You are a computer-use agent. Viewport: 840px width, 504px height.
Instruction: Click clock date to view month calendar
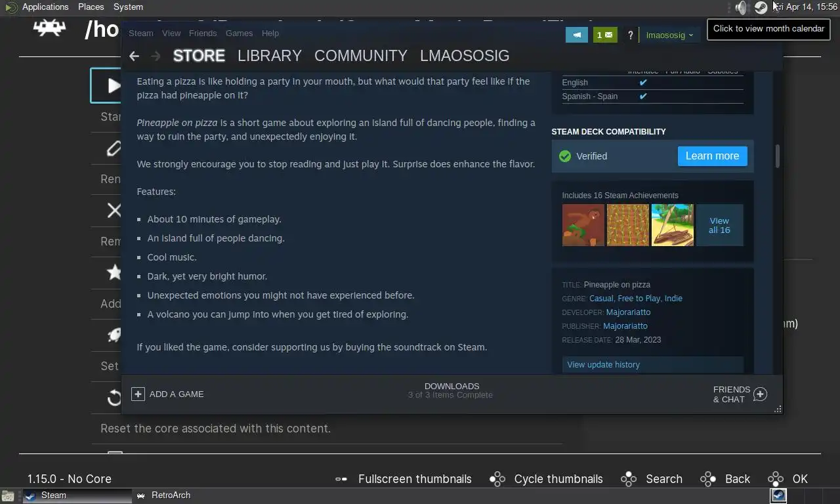[x=807, y=7]
